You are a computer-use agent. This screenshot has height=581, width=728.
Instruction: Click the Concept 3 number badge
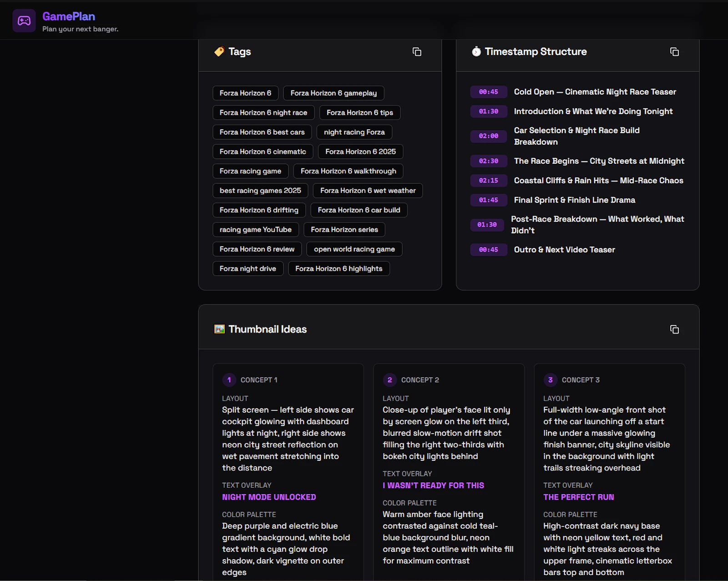pyautogui.click(x=550, y=380)
